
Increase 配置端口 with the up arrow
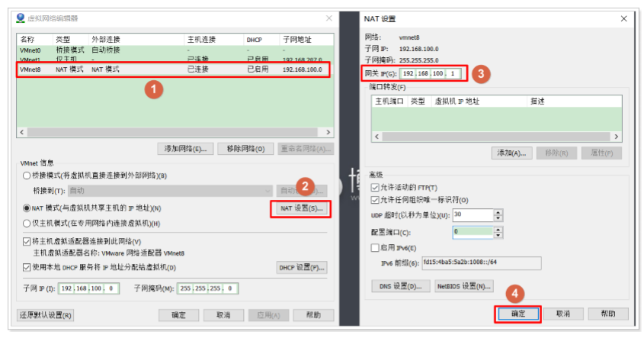click(498, 230)
